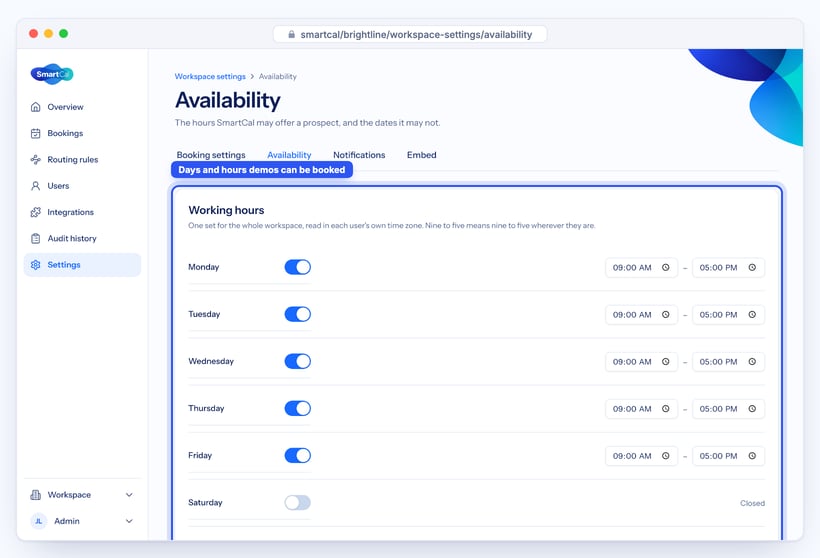Edit Thursday 05:00 PM end time
The image size is (820, 558).
pos(728,408)
